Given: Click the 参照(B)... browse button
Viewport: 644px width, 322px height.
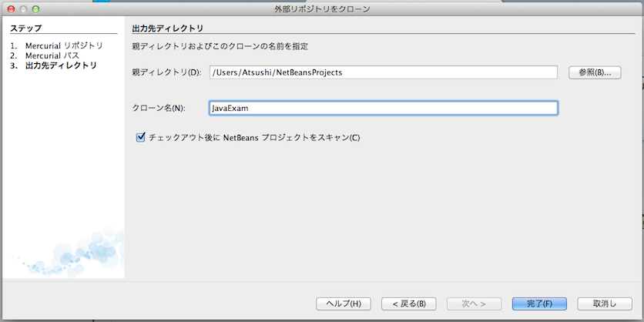Looking at the screenshot, I should (x=594, y=72).
